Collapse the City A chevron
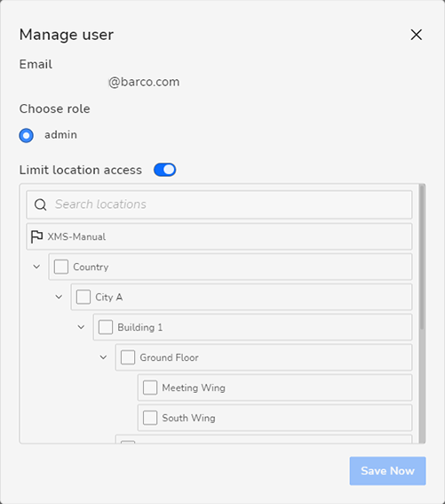This screenshot has height=504, width=445. coord(59,297)
